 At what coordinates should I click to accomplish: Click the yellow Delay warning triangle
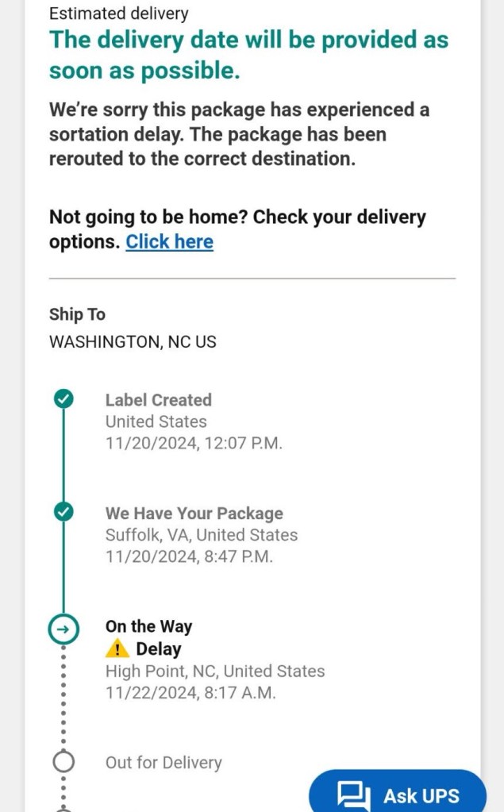[x=117, y=648]
